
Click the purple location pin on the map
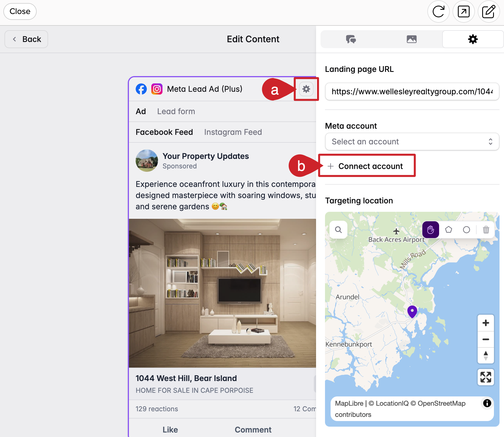412,311
